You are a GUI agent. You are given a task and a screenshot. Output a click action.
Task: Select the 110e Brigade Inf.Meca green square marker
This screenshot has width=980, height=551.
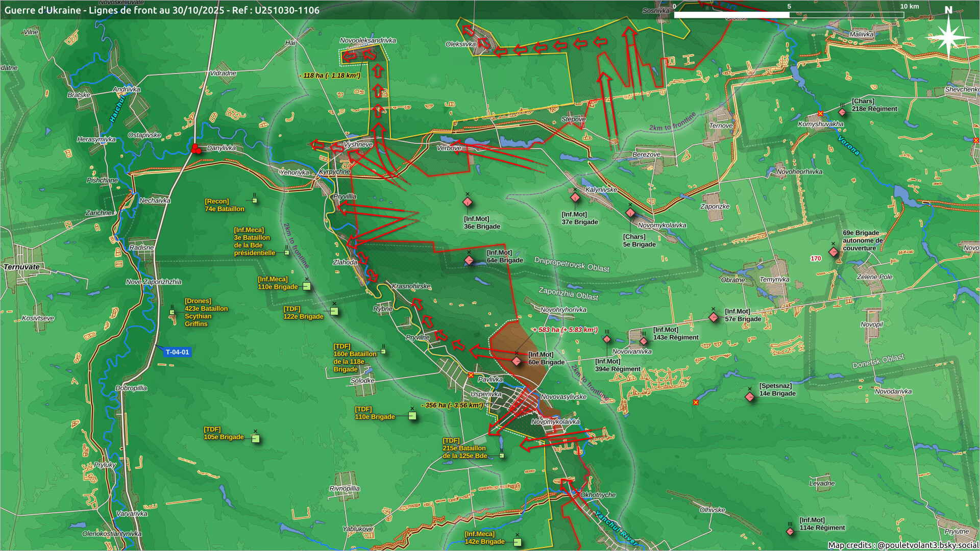click(307, 286)
